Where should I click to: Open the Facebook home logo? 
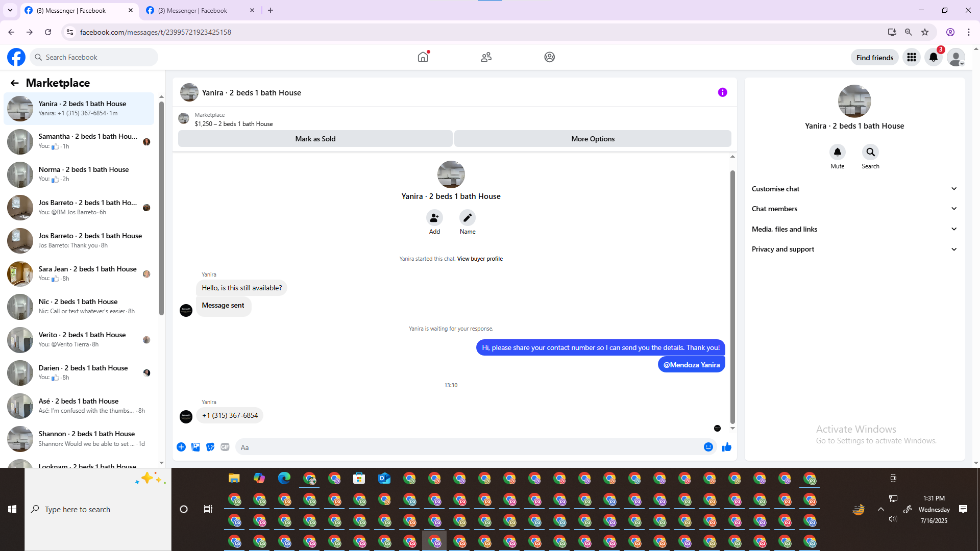pos(16,57)
